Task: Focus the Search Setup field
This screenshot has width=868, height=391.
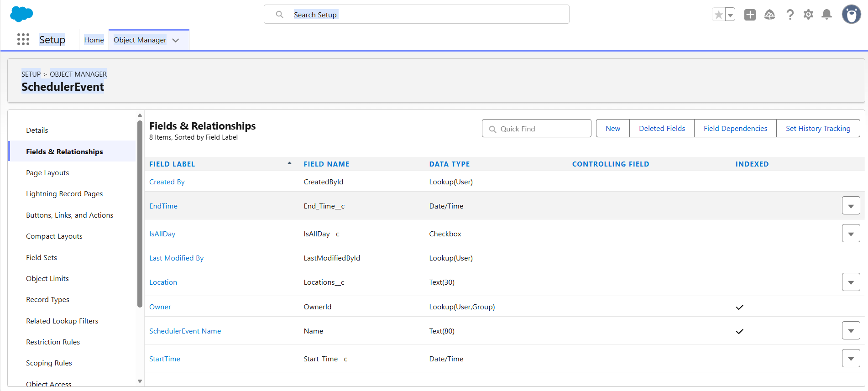Action: tap(416, 15)
